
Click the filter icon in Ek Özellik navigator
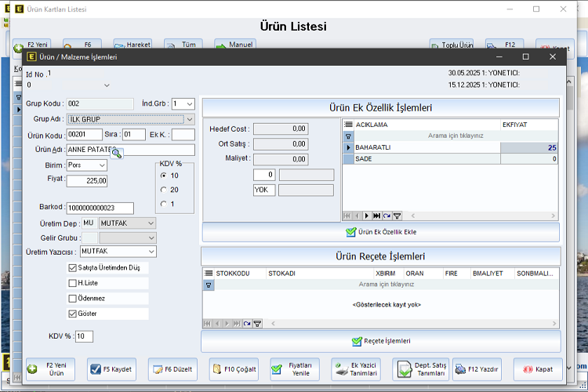point(397,215)
